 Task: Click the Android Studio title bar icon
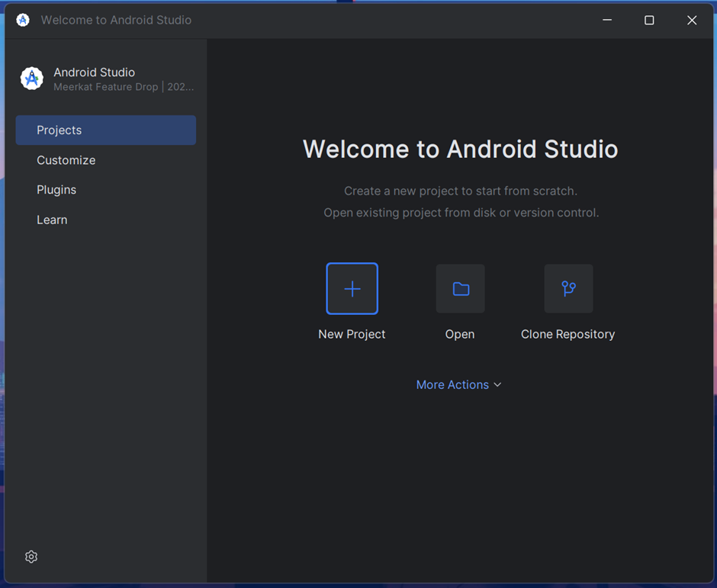(23, 20)
